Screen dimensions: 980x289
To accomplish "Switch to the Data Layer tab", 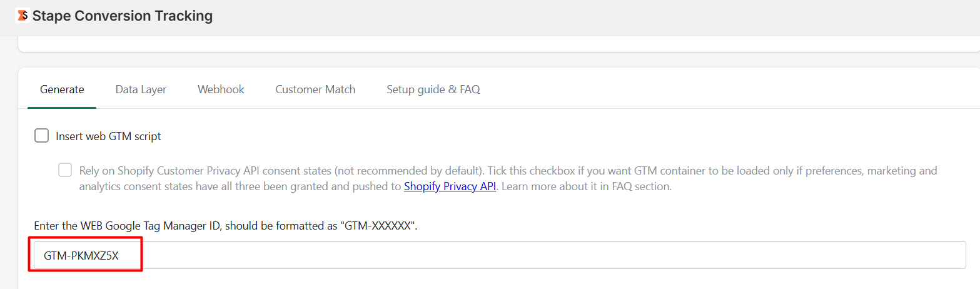I will point(141,89).
